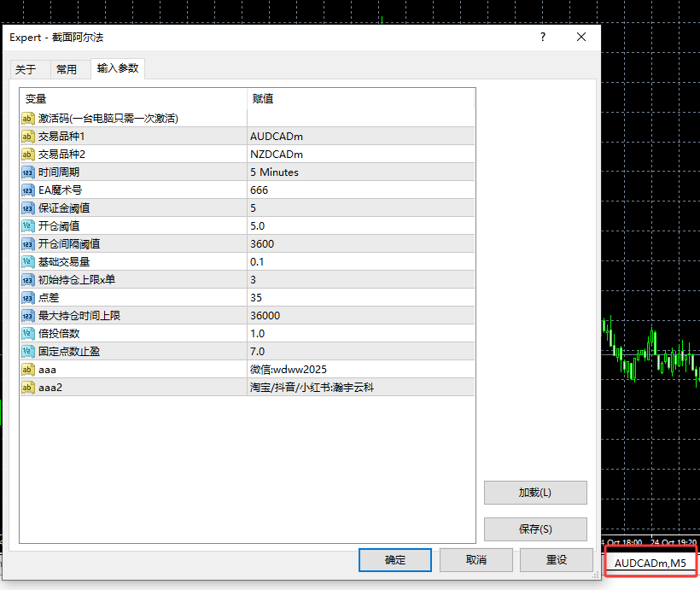Select the 固定点数止盈 variable name
Image resolution: width=700 pixels, height=590 pixels.
tap(69, 352)
